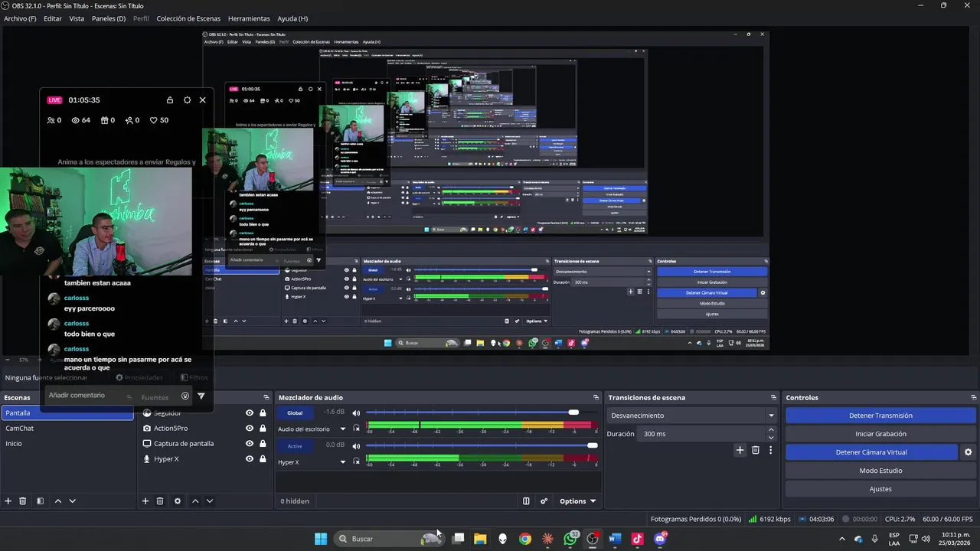
Task: Click the lock icon in TikTok live overlay
Action: pyautogui.click(x=170, y=100)
